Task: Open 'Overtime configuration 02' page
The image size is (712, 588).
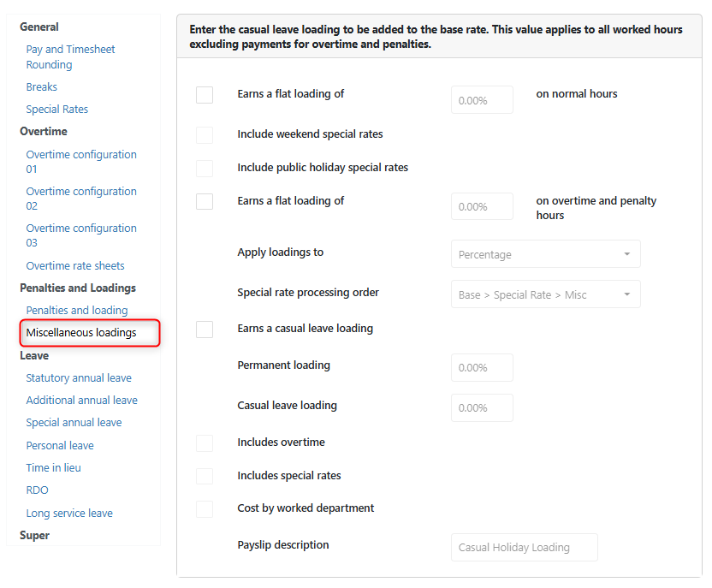Action: click(81, 199)
